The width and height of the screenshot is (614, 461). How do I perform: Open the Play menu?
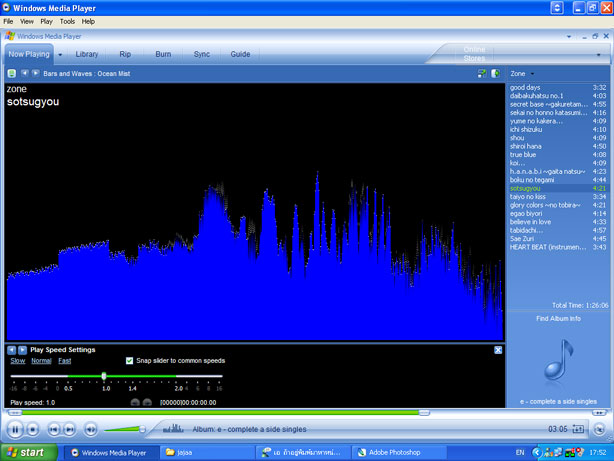coord(46,22)
